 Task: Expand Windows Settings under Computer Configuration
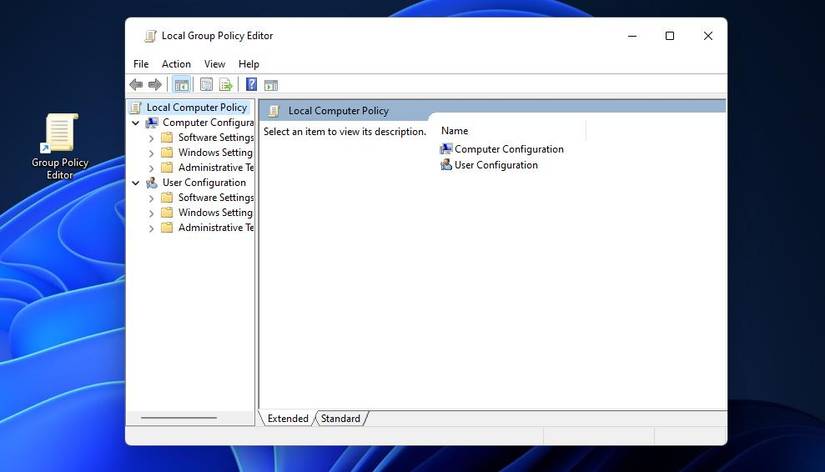pos(152,154)
